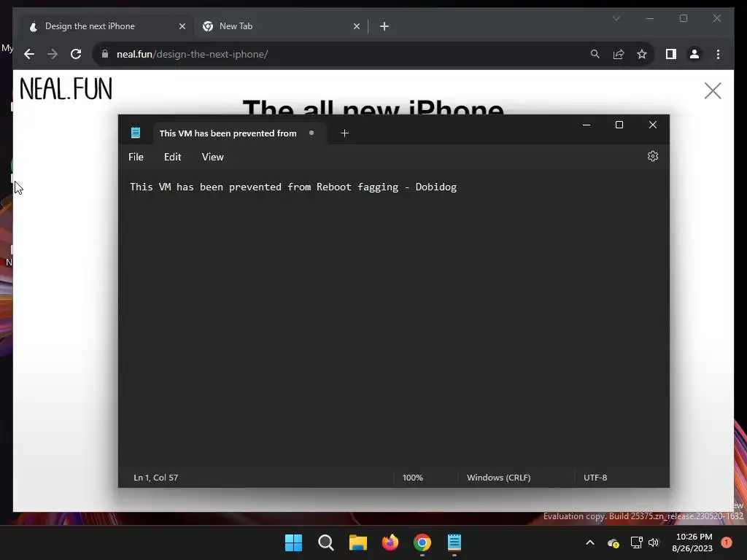Add a new Notepad tab
This screenshot has height=560, width=747.
(344, 133)
